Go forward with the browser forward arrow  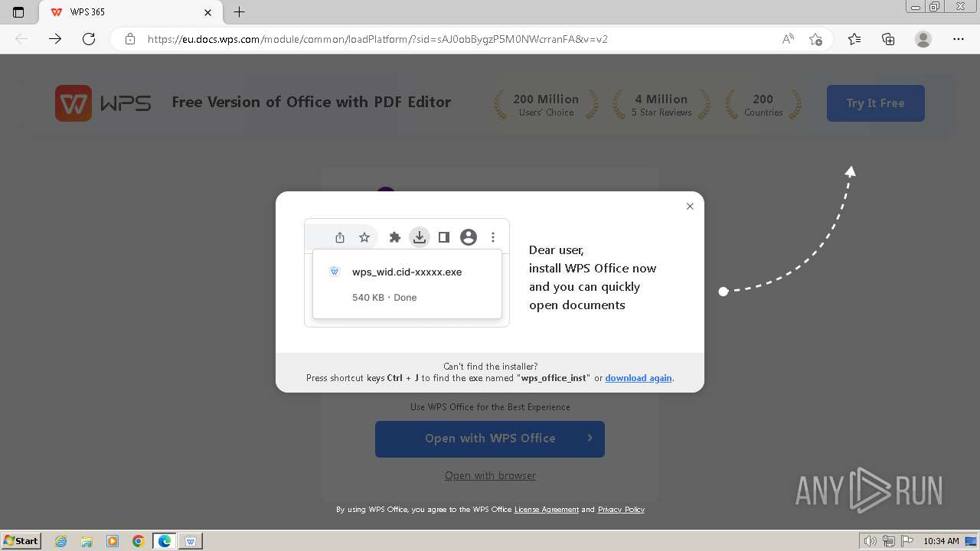pos(55,39)
